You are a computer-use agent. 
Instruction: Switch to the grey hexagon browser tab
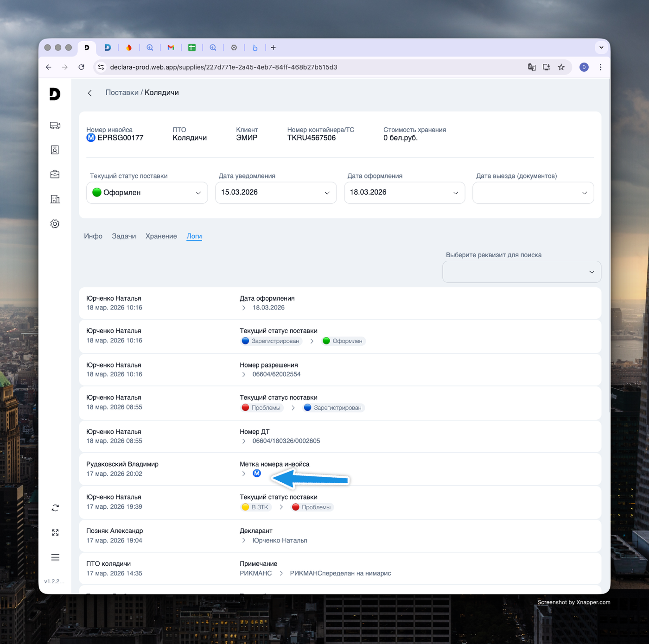[x=234, y=48]
